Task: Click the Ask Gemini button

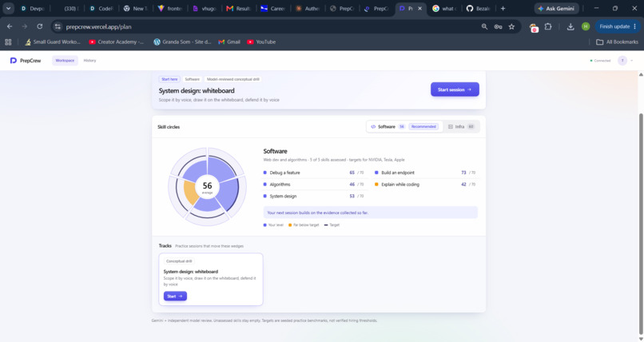Action: click(557, 8)
